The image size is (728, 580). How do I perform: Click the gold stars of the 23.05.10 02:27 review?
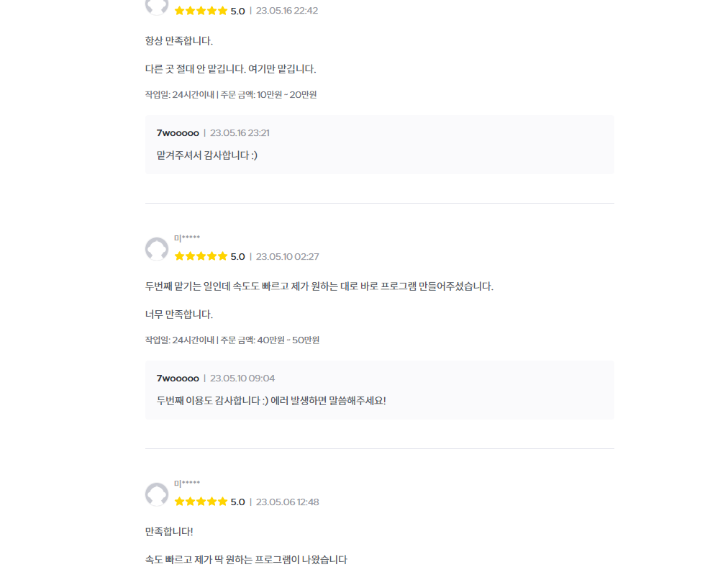(201, 256)
